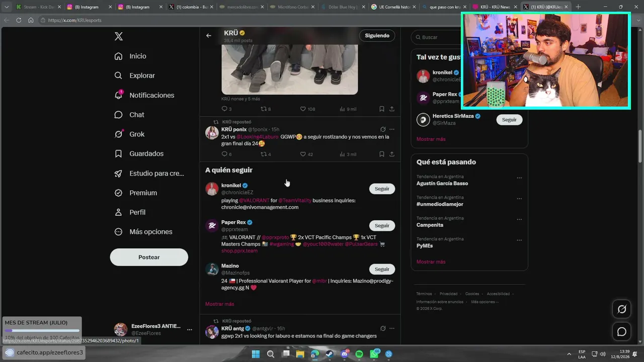Open a new browser tab

(x=578, y=7)
